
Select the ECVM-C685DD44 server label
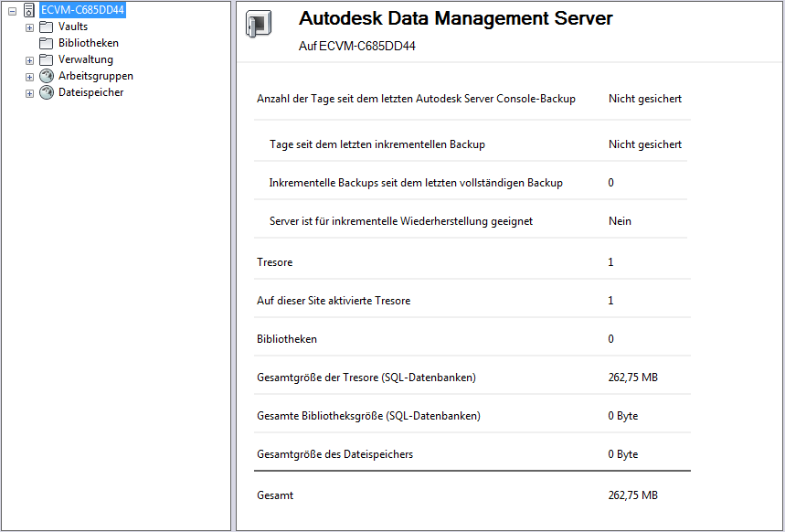(x=82, y=10)
